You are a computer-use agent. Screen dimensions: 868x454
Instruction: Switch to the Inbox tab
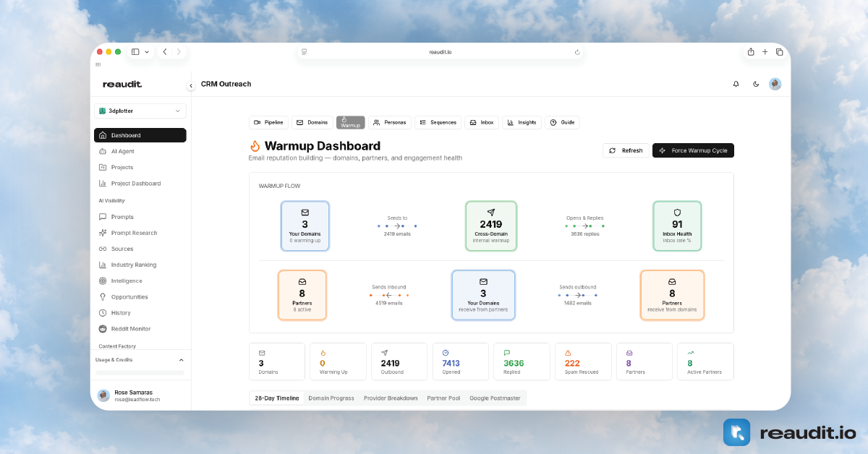pos(482,122)
